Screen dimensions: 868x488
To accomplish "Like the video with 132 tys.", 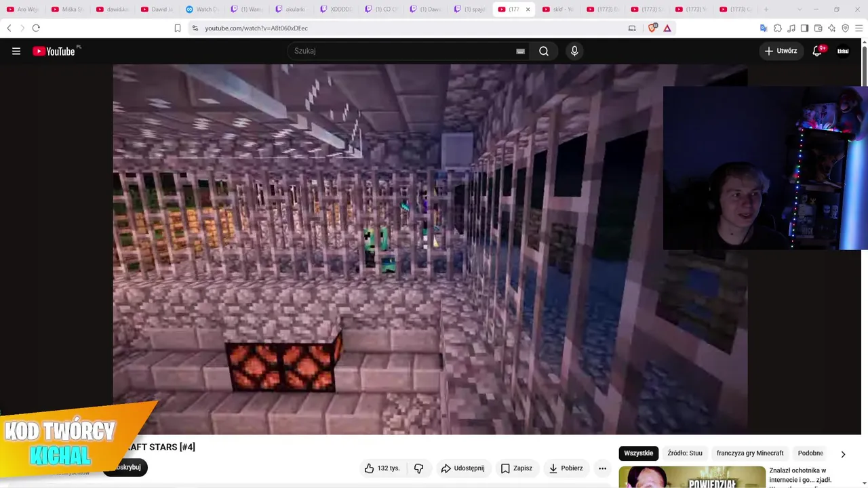I will tap(382, 468).
